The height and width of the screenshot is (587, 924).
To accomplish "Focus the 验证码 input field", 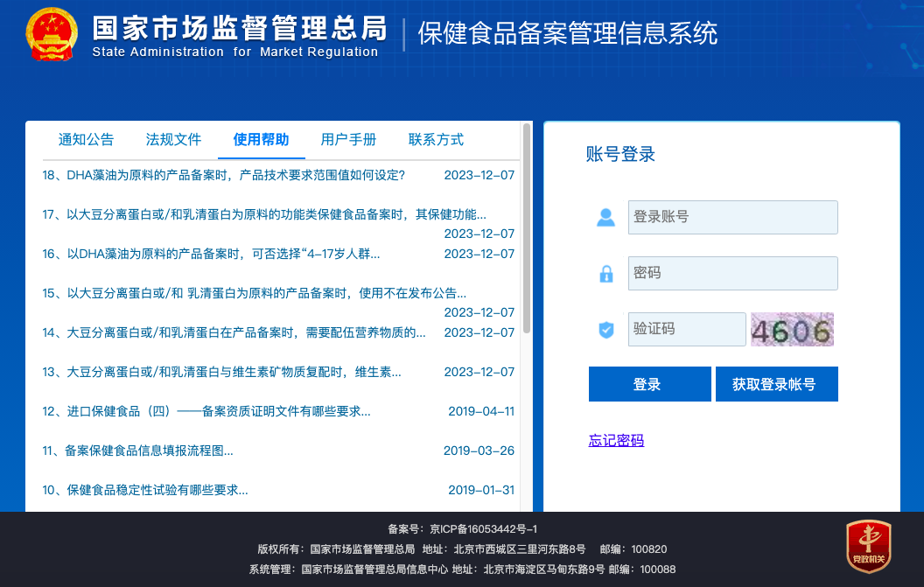I will pos(687,330).
